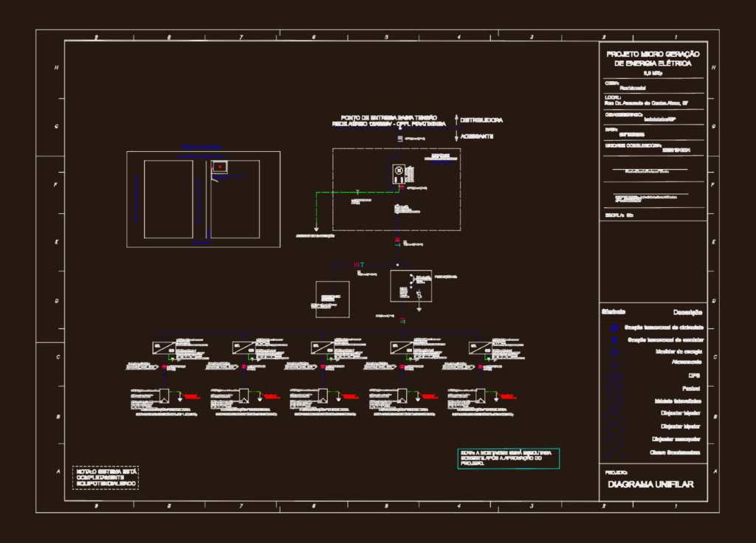This screenshot has height=543, width=756.
Task: Click the single-pole breaker (monopolar) legend symbol
Action: [614, 440]
